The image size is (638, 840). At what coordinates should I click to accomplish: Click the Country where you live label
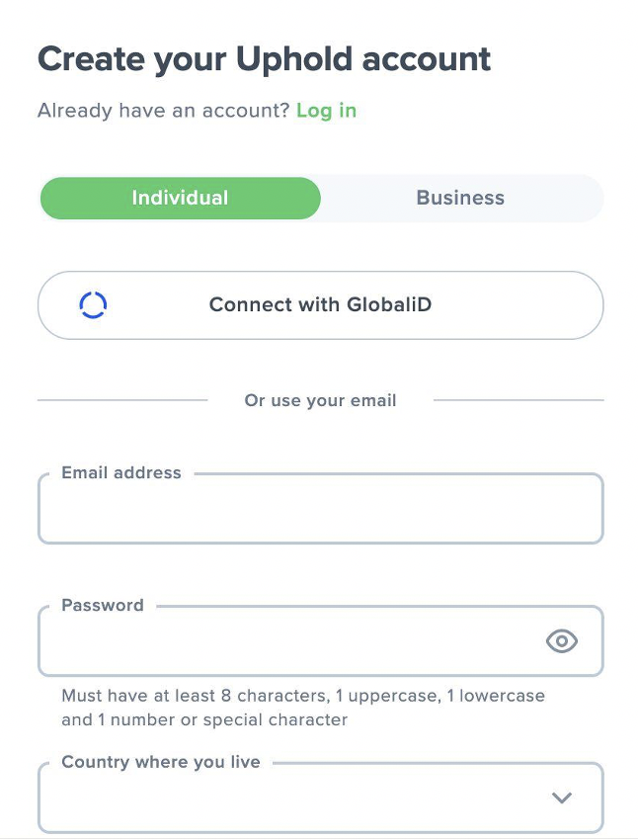point(161,762)
